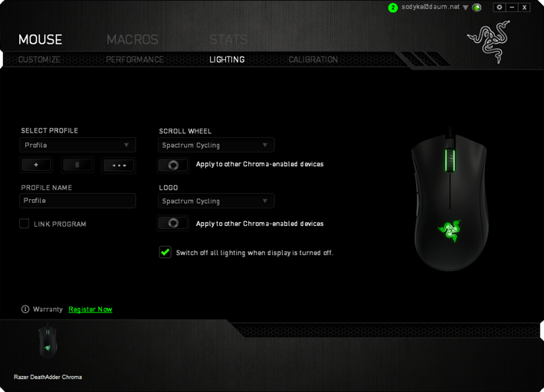Screen dimensions: 544x392
Task: Open the LIGHTING sub-tab
Action: coord(227,60)
